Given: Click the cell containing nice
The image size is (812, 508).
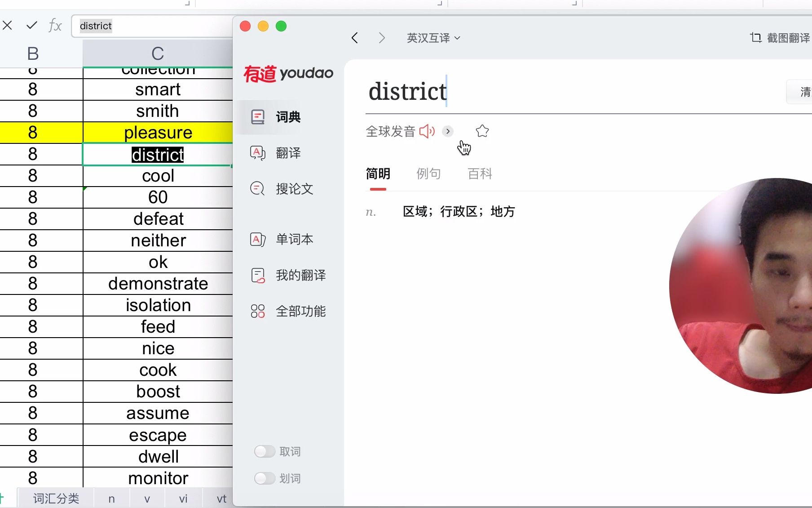Looking at the screenshot, I should (158, 348).
